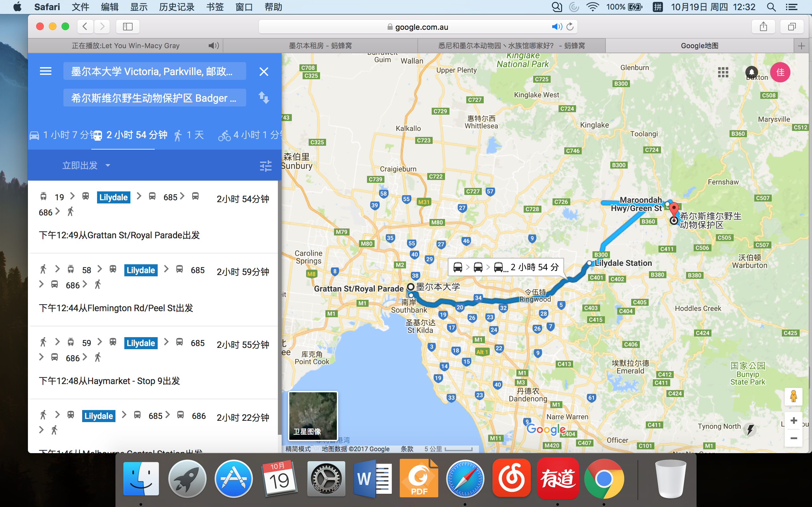812x507 pixels.
Task: Expand the 立即出发 departure time dropdown
Action: (86, 165)
